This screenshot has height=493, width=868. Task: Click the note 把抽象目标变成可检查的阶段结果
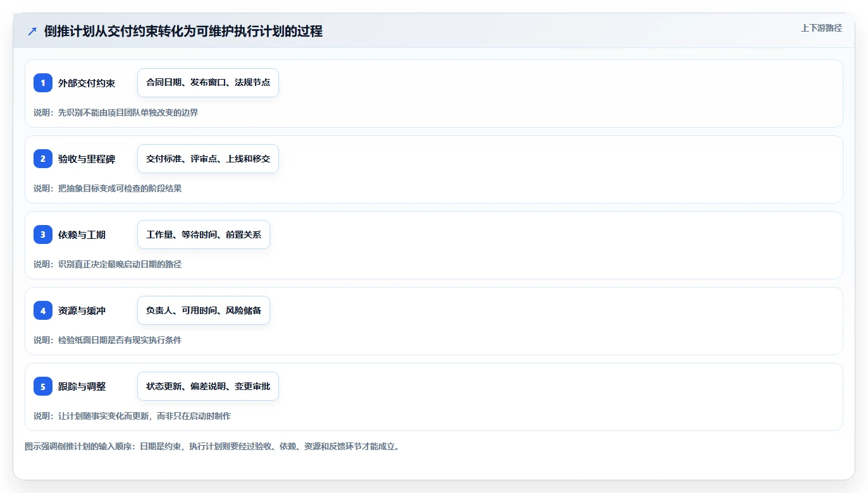[x=108, y=188]
